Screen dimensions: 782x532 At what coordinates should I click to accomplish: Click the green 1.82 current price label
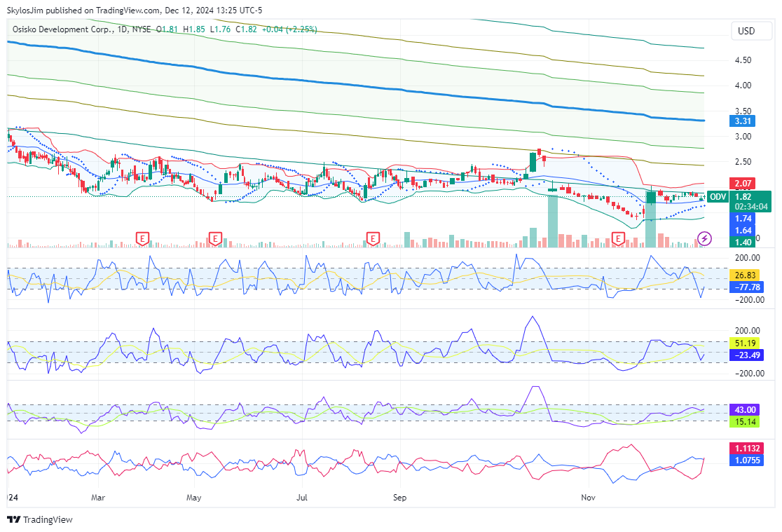pos(743,197)
